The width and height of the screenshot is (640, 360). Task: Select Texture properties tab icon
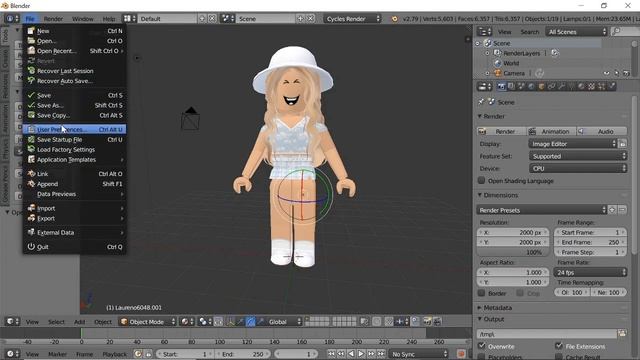[591, 86]
